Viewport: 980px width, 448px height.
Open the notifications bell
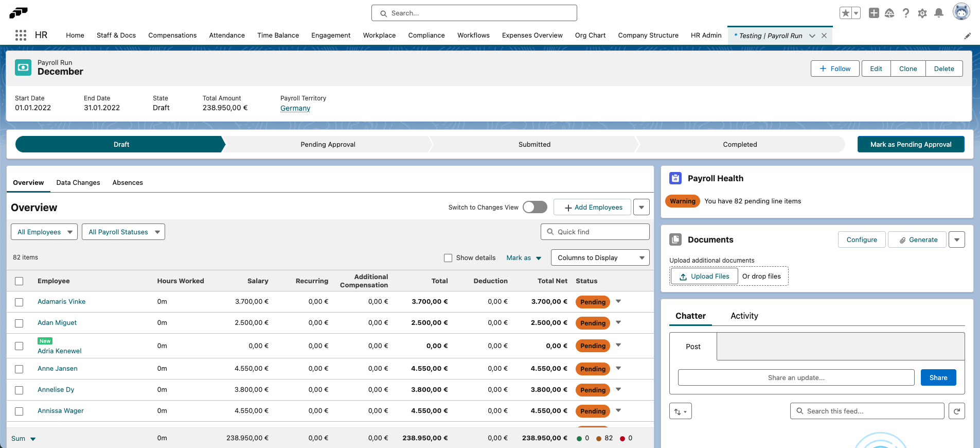pos(938,13)
